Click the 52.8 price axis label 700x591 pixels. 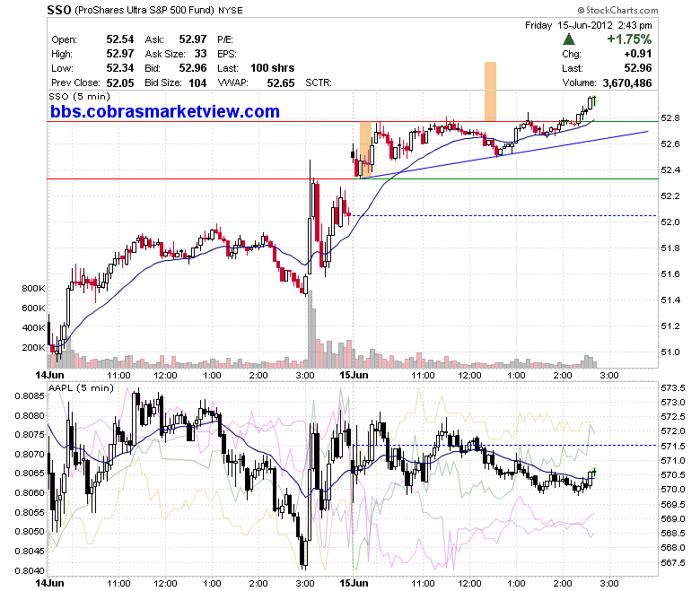(670, 118)
